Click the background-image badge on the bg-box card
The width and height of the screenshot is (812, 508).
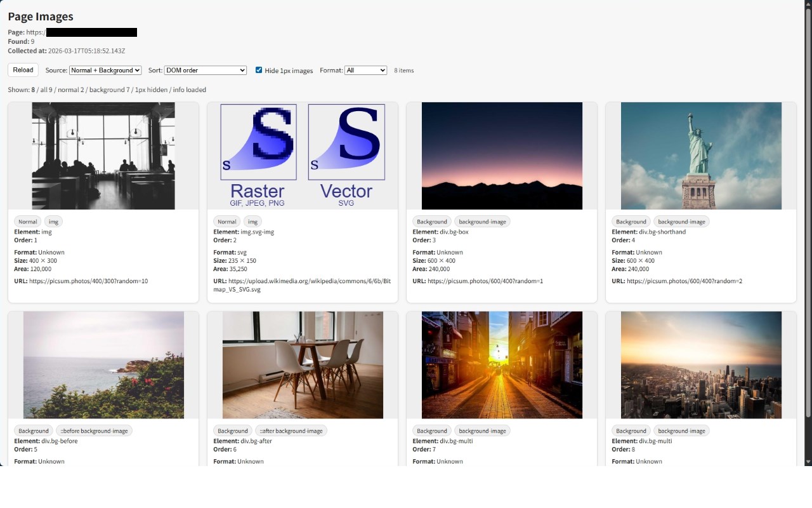(x=482, y=221)
